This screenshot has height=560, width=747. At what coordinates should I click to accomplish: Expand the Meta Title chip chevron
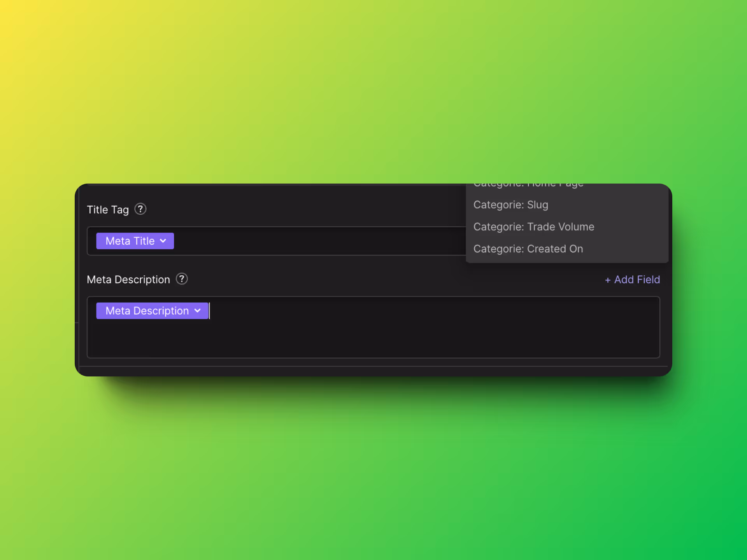(163, 241)
